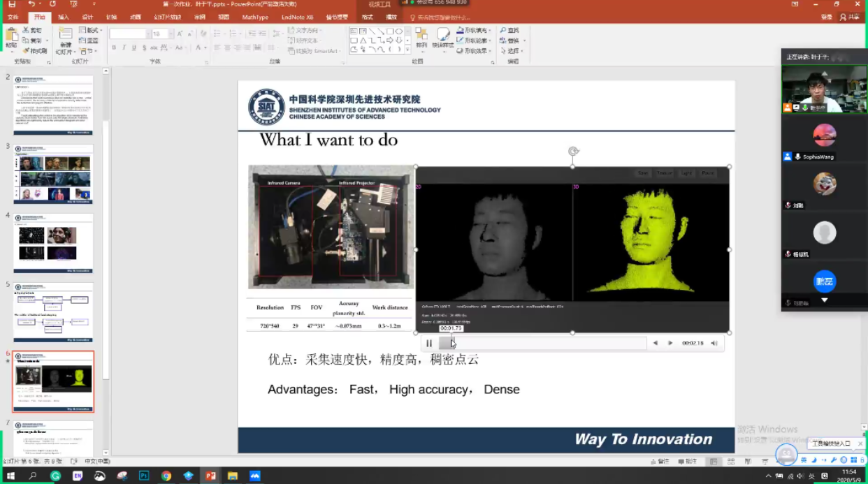Step the video backward one frame
The height and width of the screenshot is (484, 868).
coord(655,343)
